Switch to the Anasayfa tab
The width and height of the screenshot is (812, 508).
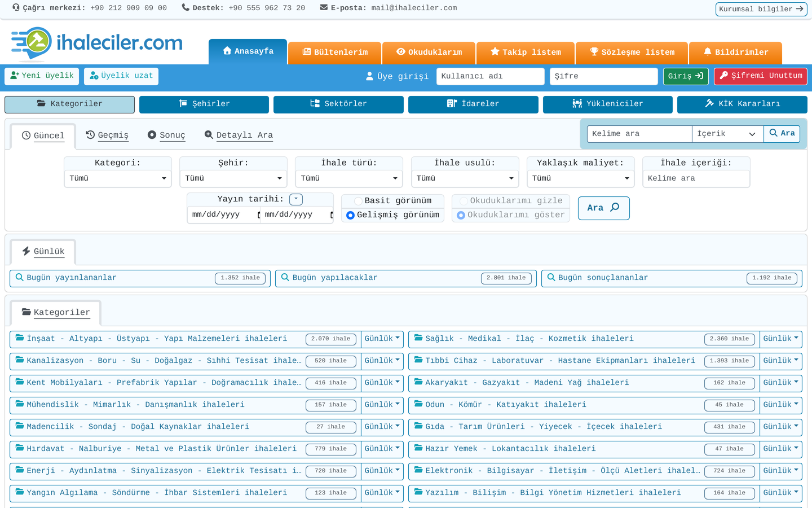coord(248,51)
